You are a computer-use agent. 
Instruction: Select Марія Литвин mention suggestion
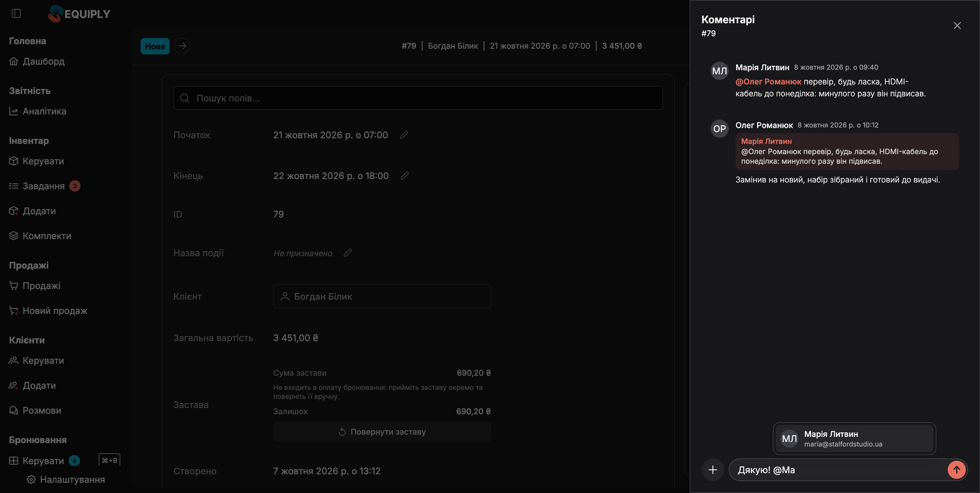pyautogui.click(x=855, y=439)
